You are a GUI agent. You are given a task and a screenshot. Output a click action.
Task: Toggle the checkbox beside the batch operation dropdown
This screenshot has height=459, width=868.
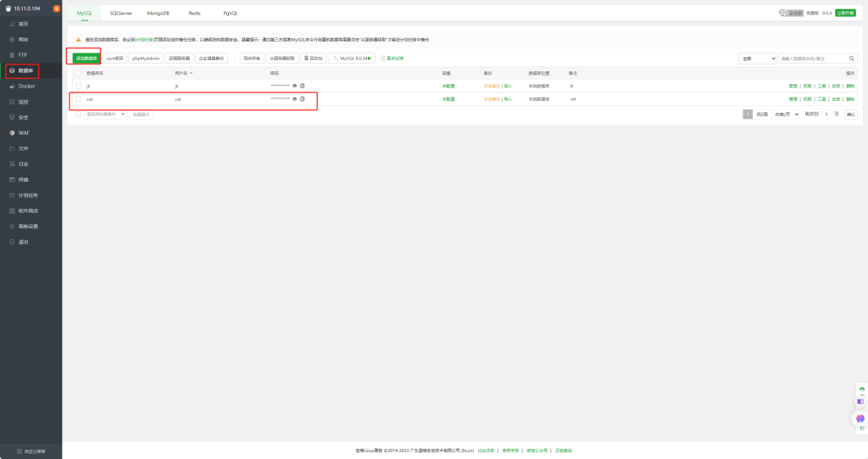click(79, 115)
